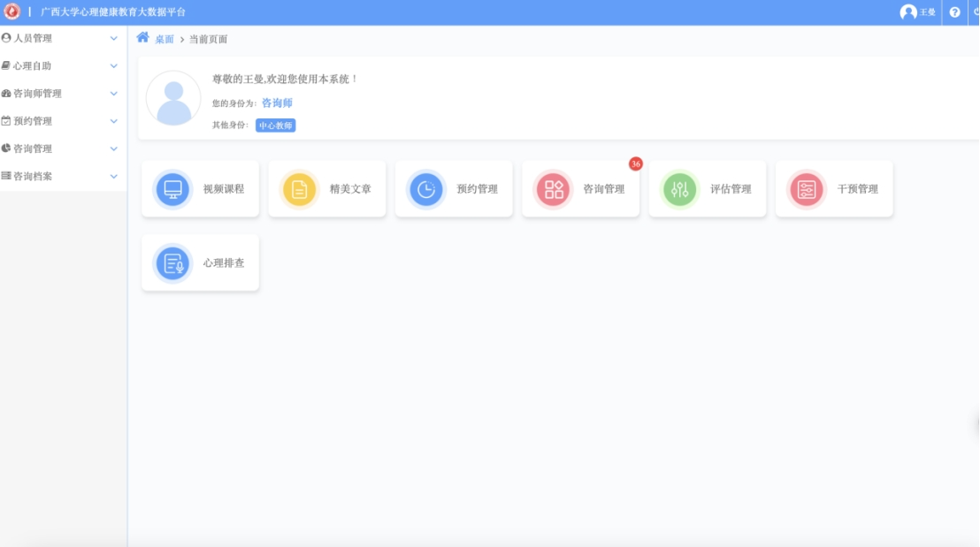Click the 桌面 breadcrumb link
This screenshot has width=980, height=547.
pyautogui.click(x=165, y=39)
